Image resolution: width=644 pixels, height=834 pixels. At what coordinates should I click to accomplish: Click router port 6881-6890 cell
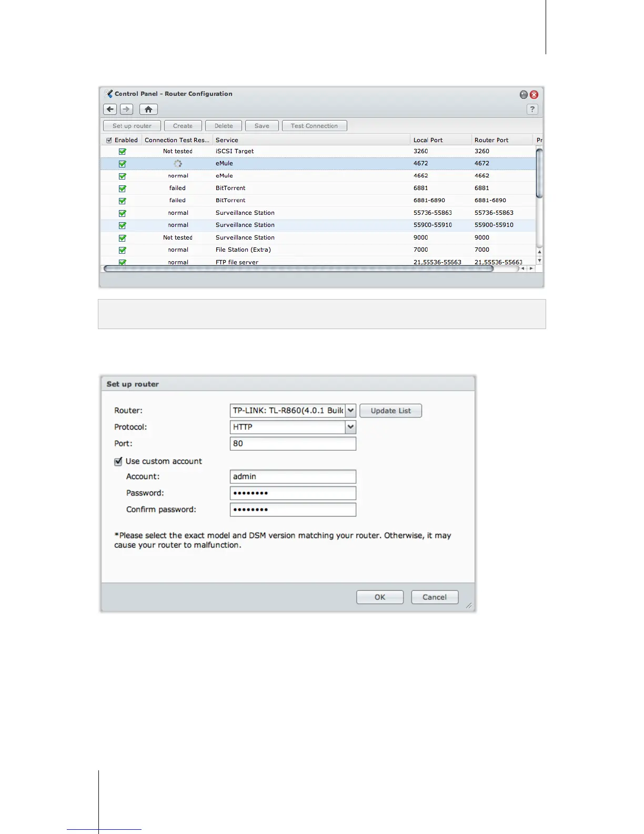click(490, 200)
